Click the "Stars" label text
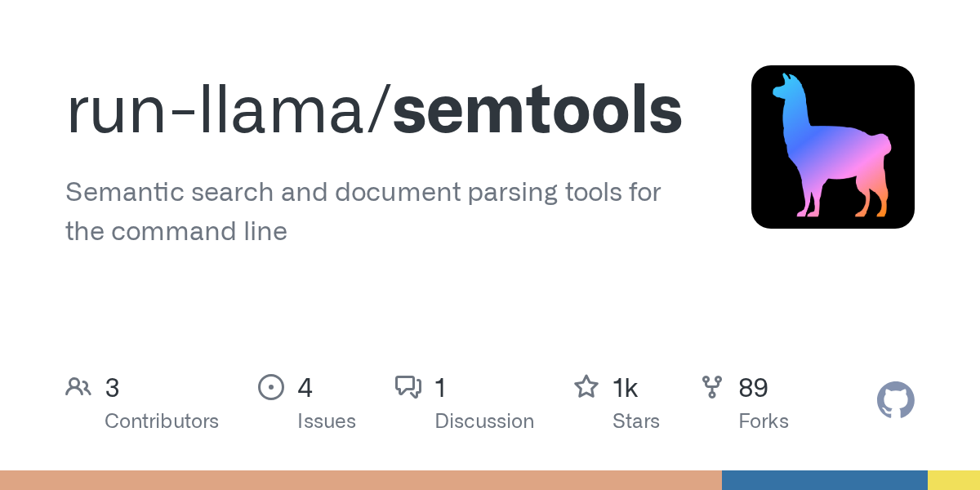 (636, 421)
